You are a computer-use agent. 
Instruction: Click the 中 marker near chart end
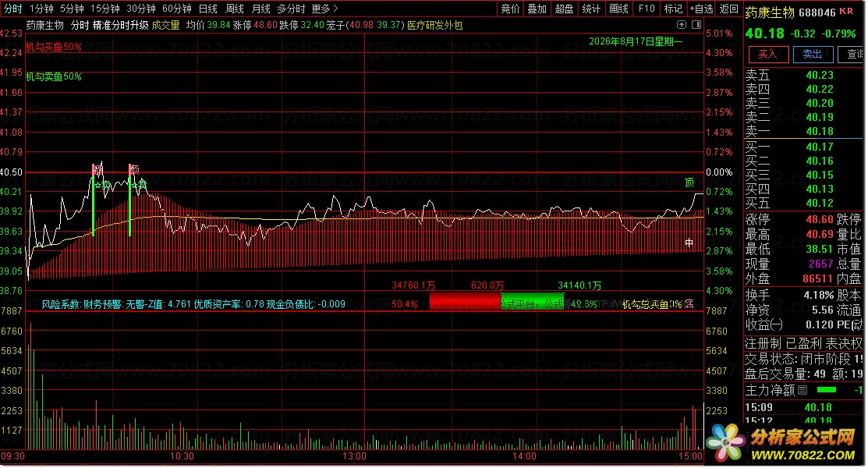click(689, 243)
